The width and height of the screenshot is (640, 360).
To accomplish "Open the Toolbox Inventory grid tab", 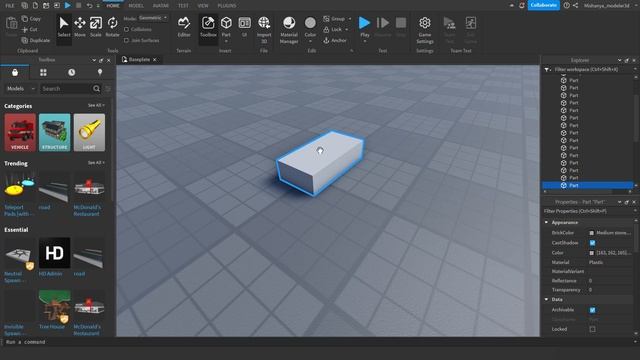I will click(x=43, y=72).
